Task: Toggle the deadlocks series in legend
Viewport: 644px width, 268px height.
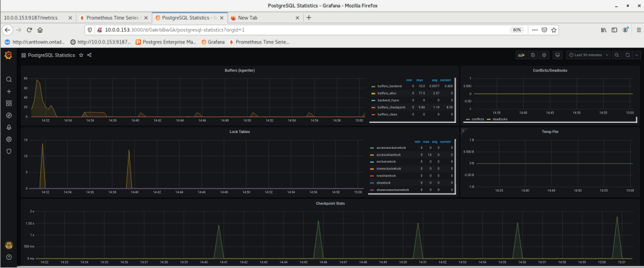Action: [x=501, y=119]
